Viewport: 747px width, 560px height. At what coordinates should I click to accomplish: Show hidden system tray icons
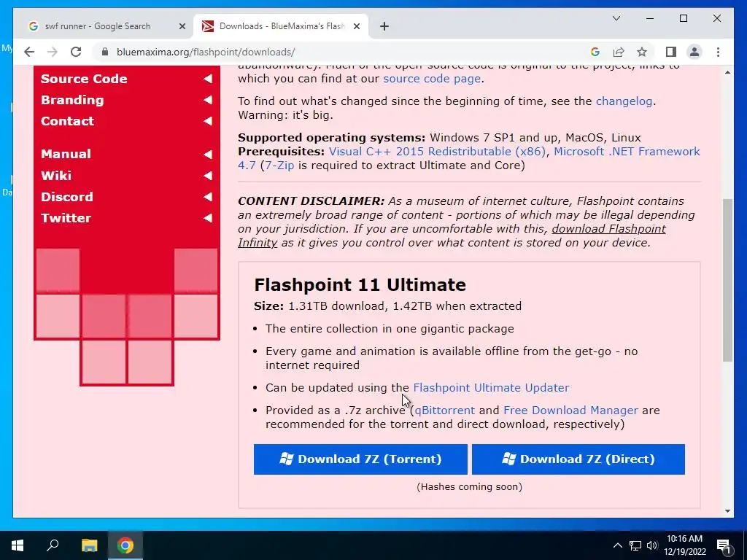(617, 545)
